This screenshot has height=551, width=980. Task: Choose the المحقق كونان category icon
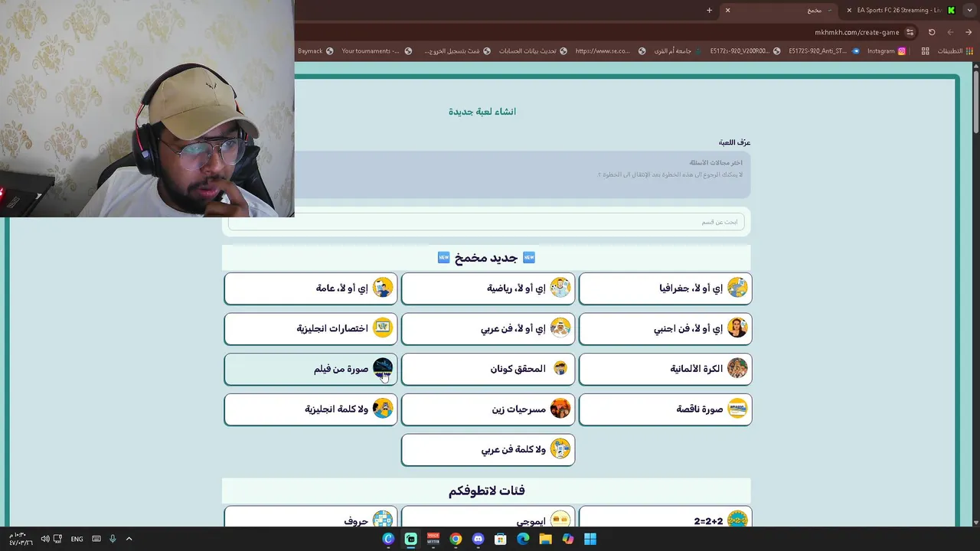560,368
